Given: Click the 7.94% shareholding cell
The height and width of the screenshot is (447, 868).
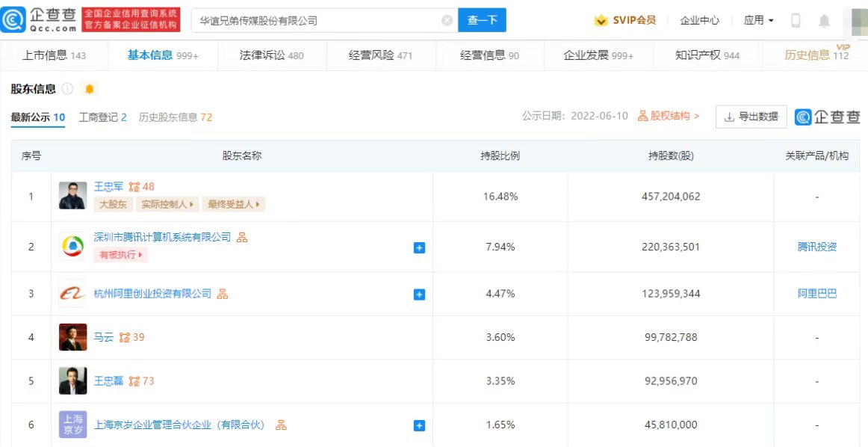Looking at the screenshot, I should point(500,247).
